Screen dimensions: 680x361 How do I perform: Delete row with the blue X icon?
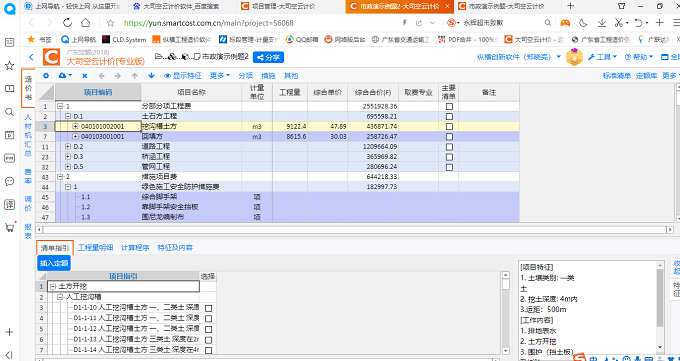pos(85,75)
